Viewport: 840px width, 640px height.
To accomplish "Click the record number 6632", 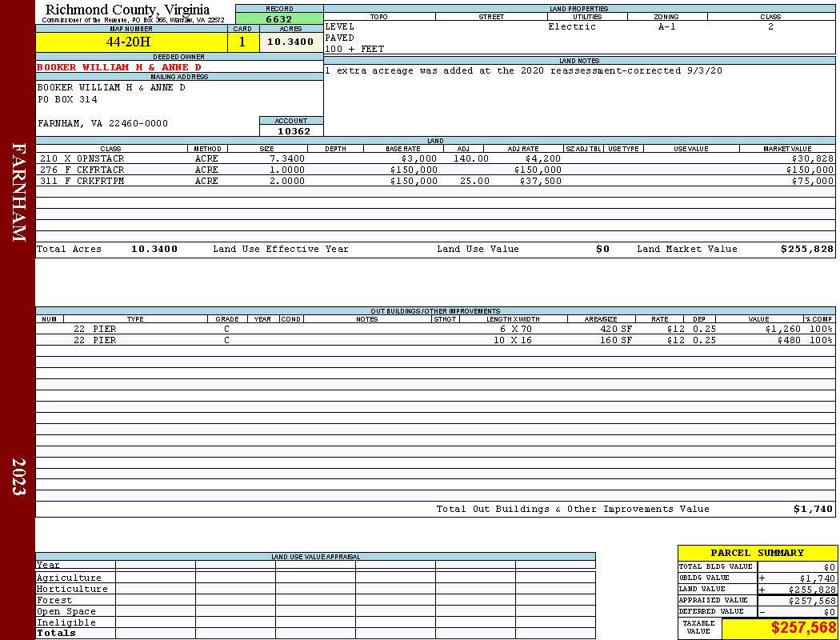I will coord(279,18).
